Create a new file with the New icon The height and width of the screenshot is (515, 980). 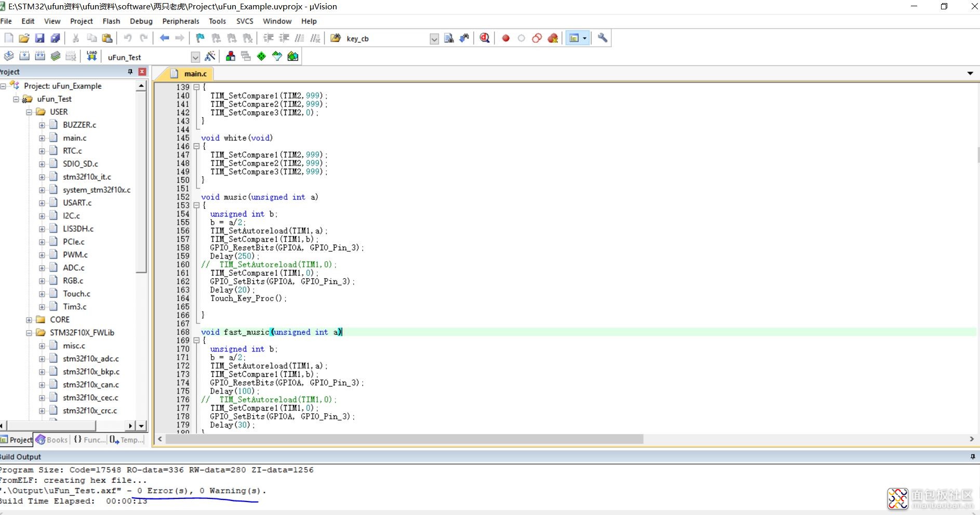point(9,38)
